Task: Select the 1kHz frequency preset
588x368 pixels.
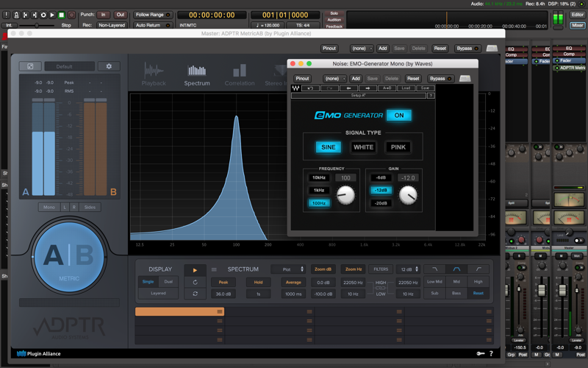Action: point(319,191)
